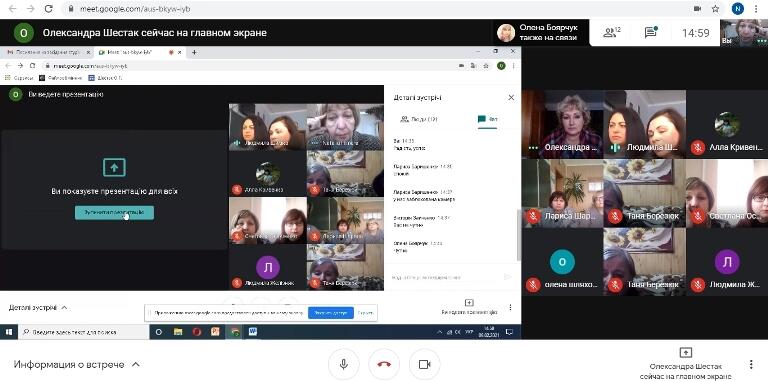Click presentation indicator in shared screen bottom bar
The height and width of the screenshot is (381, 768).
(x=469, y=307)
